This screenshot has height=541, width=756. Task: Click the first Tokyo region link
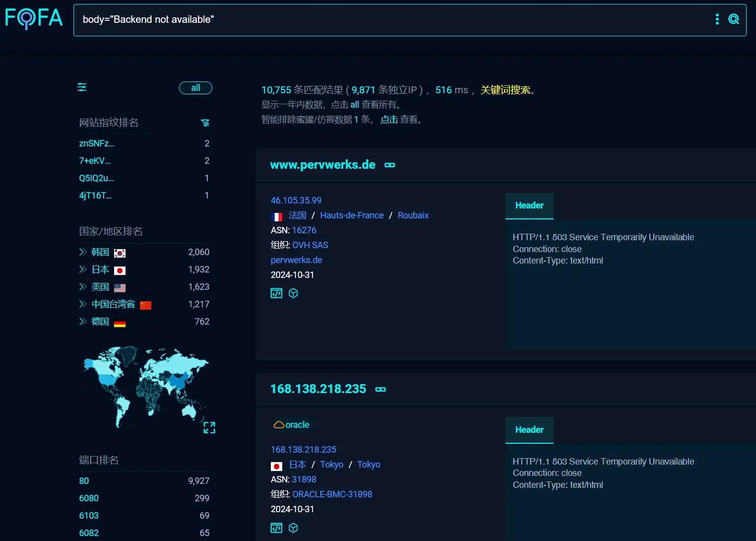click(331, 465)
